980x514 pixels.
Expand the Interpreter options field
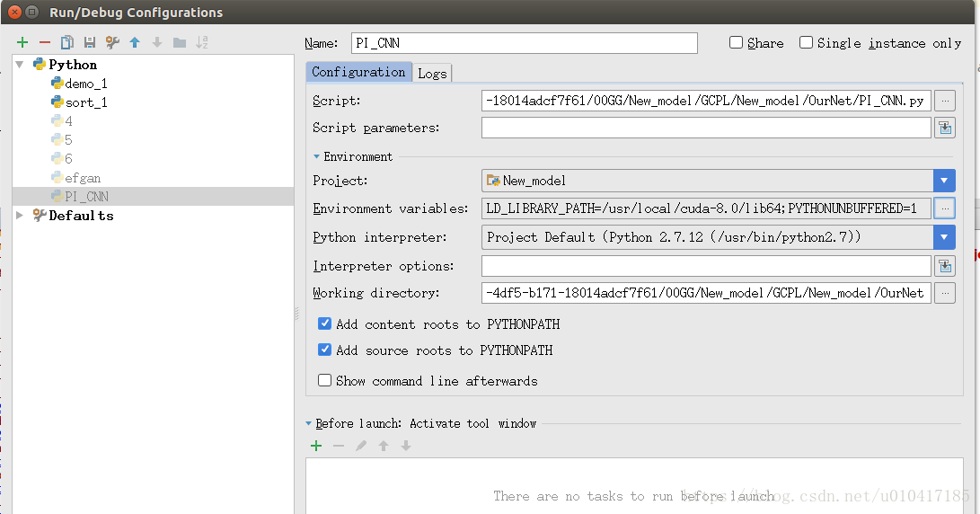pos(945,266)
